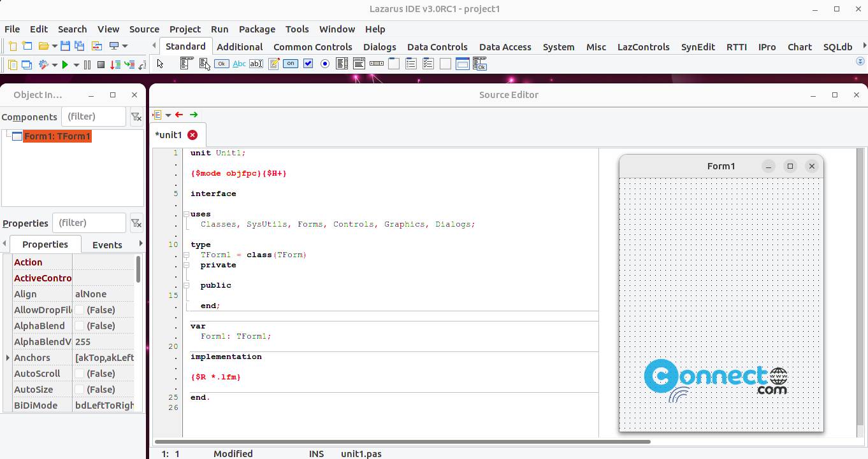Screen dimensions: 868x459
Task: Pick the TLabel Abc component
Action: 239,64
